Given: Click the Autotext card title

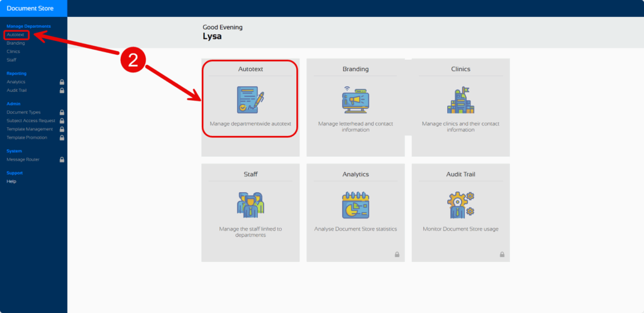Looking at the screenshot, I should pyautogui.click(x=250, y=69).
